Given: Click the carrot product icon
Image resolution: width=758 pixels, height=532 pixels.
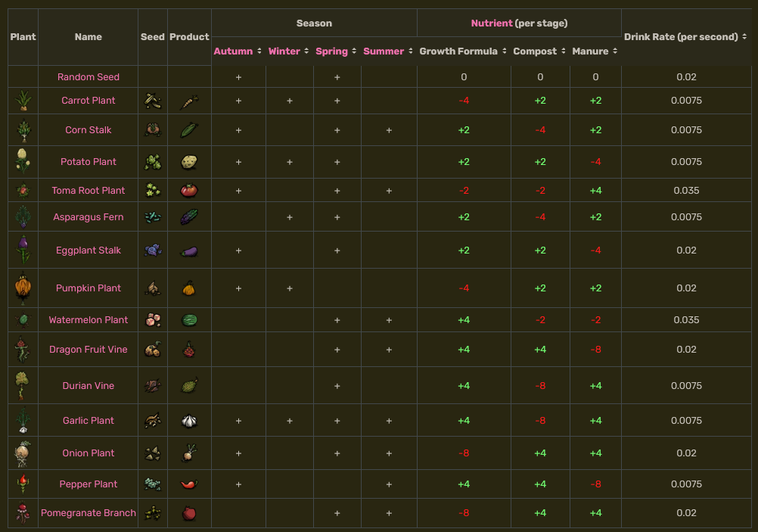Looking at the screenshot, I should coord(189,101).
